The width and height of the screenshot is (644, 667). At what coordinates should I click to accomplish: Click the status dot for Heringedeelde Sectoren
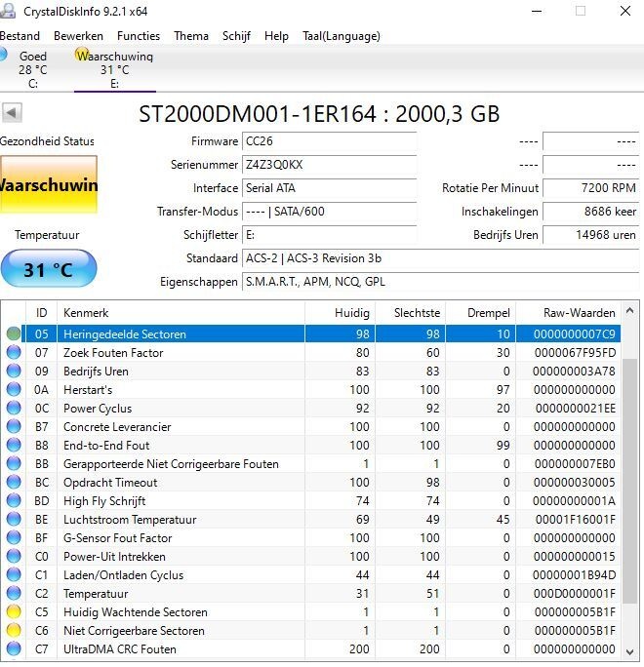[14, 333]
